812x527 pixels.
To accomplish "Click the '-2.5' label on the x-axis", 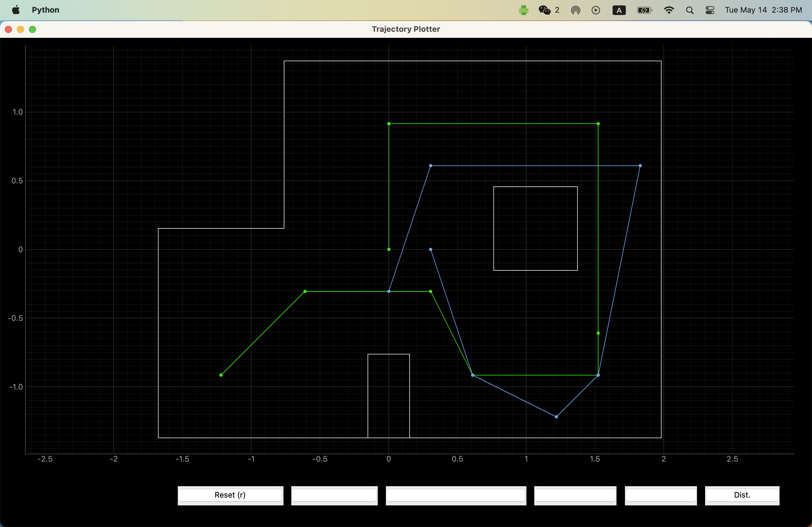I will pos(45,459).
